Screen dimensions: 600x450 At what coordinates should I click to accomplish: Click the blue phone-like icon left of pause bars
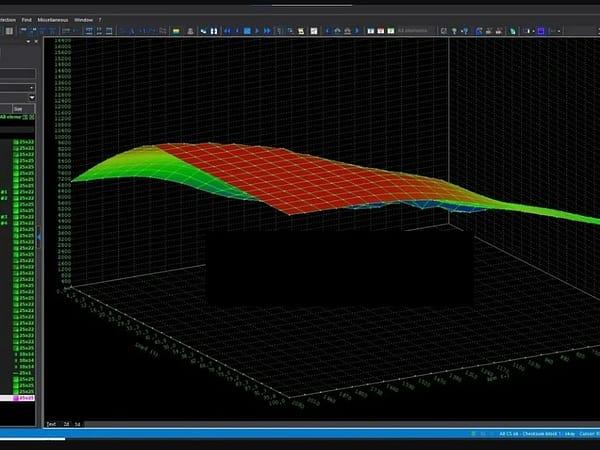[204, 31]
